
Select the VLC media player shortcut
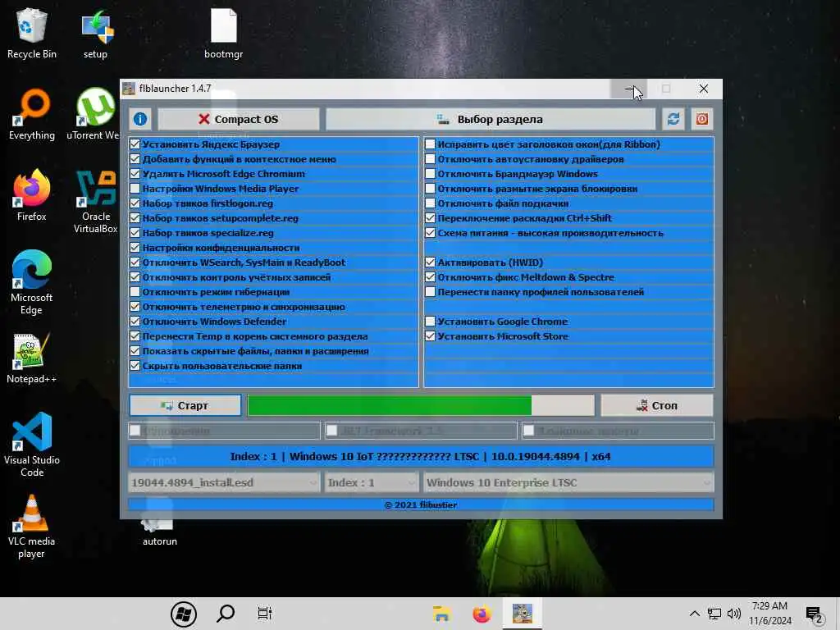tap(32, 527)
